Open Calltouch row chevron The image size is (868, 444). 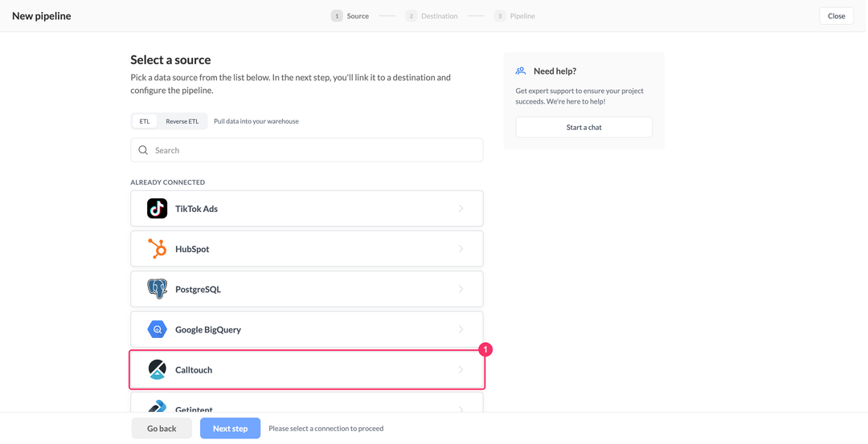pos(461,370)
